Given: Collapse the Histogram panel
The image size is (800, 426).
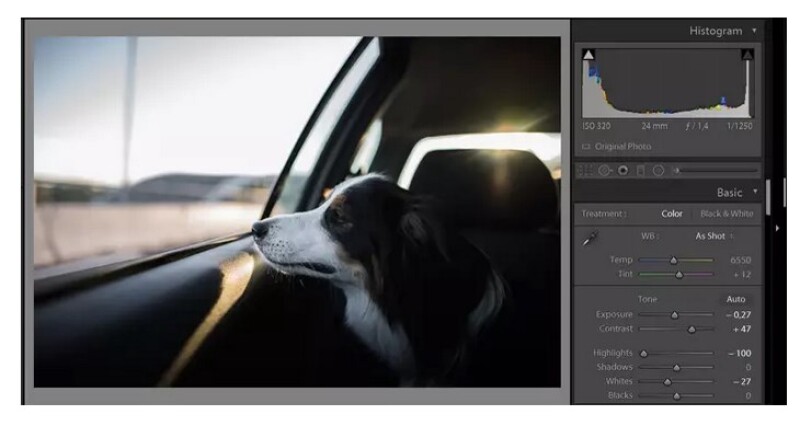Looking at the screenshot, I should click(754, 31).
